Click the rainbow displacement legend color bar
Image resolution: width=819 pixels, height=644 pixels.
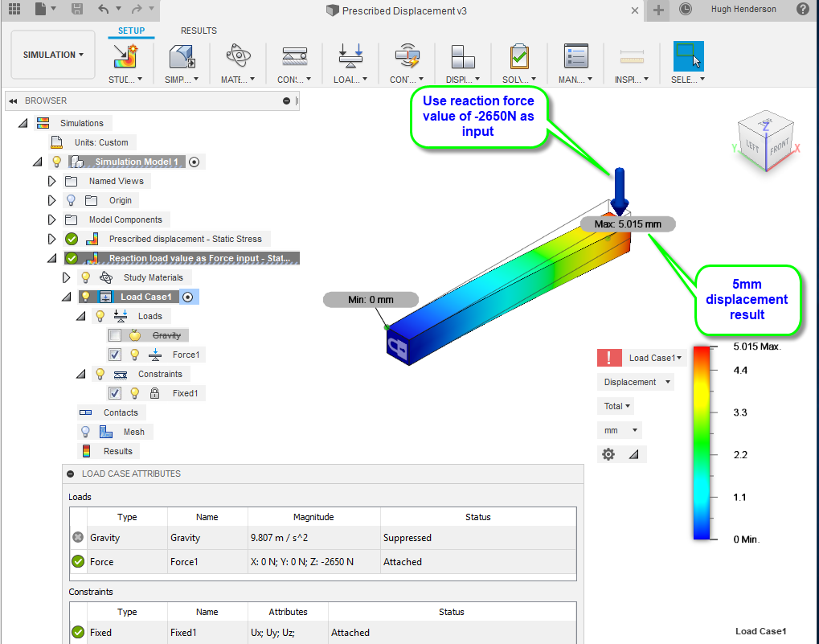click(701, 442)
